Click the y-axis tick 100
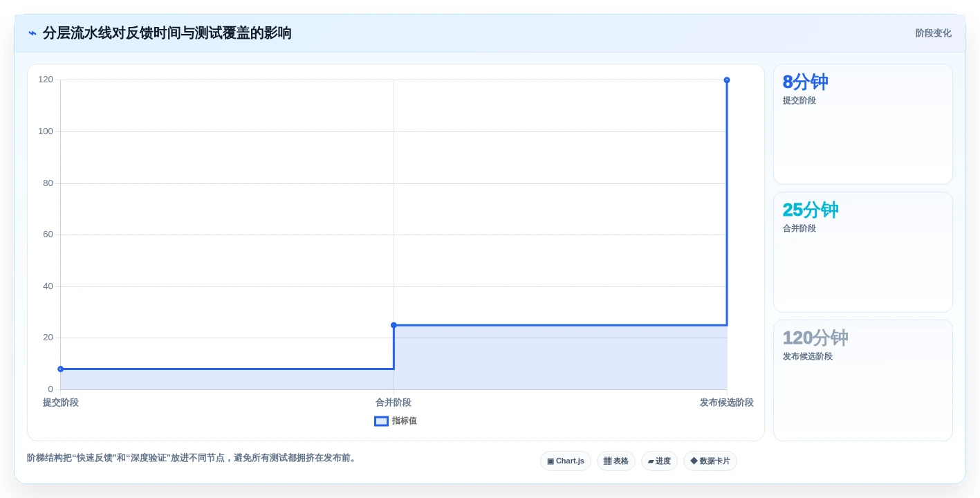980x498 pixels. 46,131
